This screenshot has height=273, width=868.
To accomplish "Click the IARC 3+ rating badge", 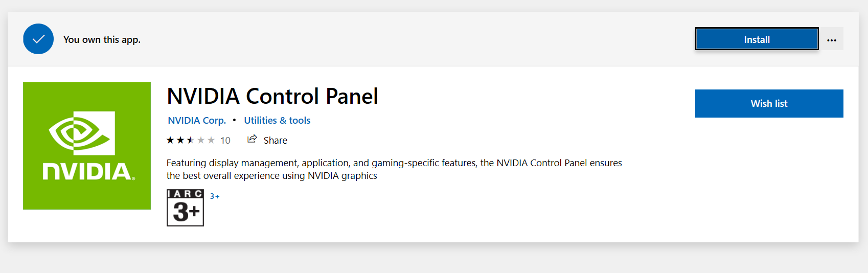I will click(x=185, y=208).
